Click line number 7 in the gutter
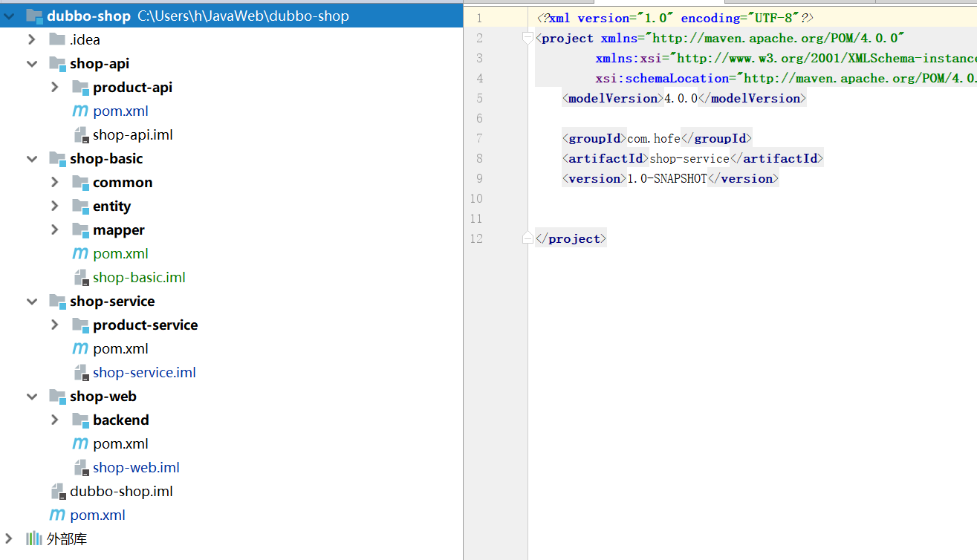Image resolution: width=977 pixels, height=560 pixels. coord(479,138)
